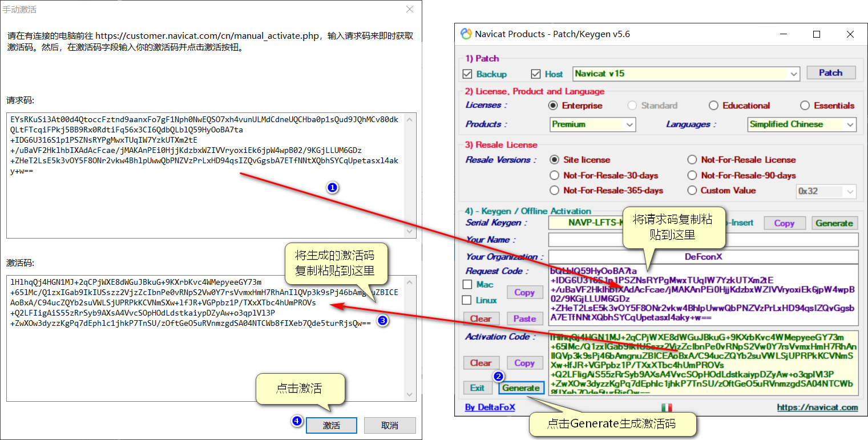Click the 激活码 text area scrollbar down arrow

coord(410,395)
